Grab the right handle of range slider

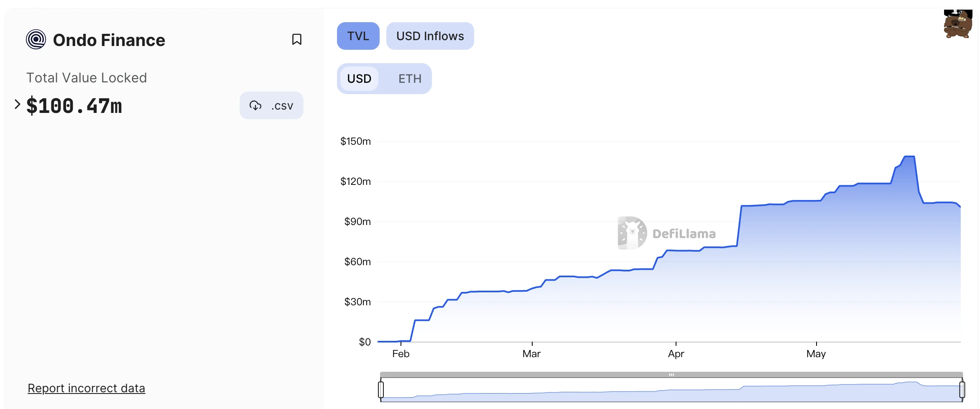click(962, 389)
